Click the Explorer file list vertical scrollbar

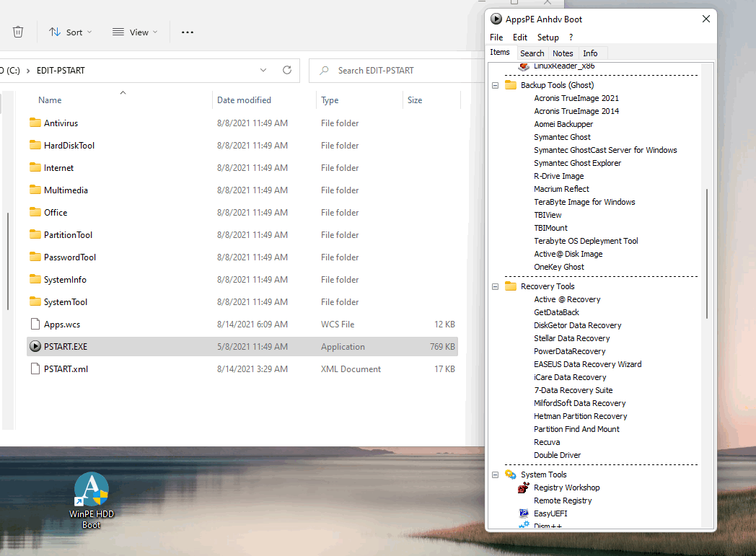[8, 261]
